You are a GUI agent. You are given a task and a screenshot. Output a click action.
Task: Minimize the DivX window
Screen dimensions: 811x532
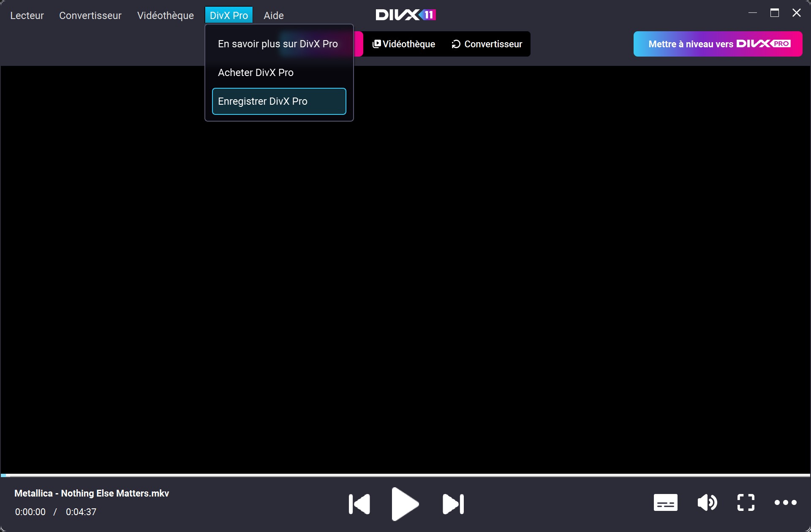tap(753, 13)
